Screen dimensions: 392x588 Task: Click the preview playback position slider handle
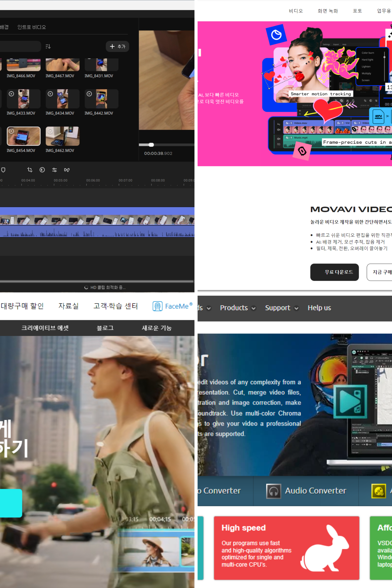point(151,145)
